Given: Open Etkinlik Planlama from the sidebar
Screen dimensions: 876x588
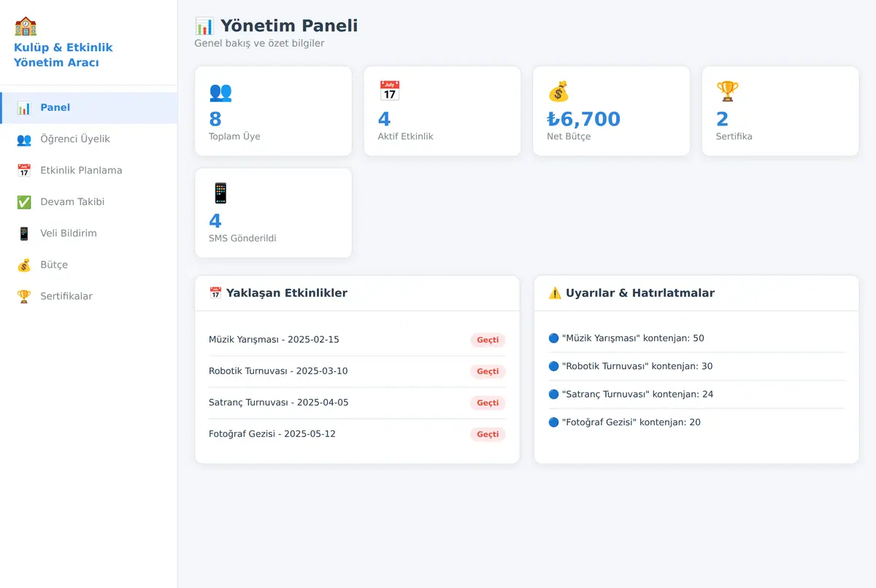Looking at the screenshot, I should (x=88, y=171).
